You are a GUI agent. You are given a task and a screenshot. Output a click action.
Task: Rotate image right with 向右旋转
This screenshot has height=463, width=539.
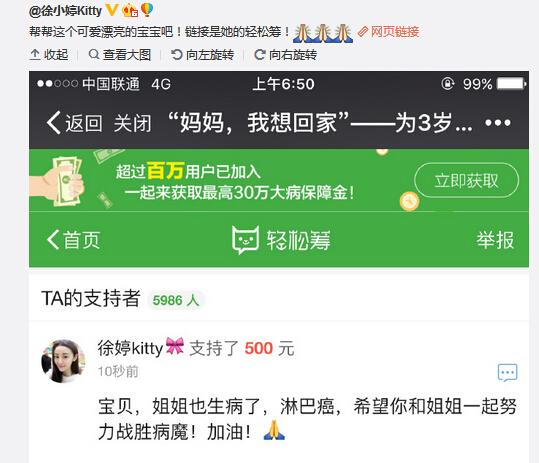tap(285, 55)
